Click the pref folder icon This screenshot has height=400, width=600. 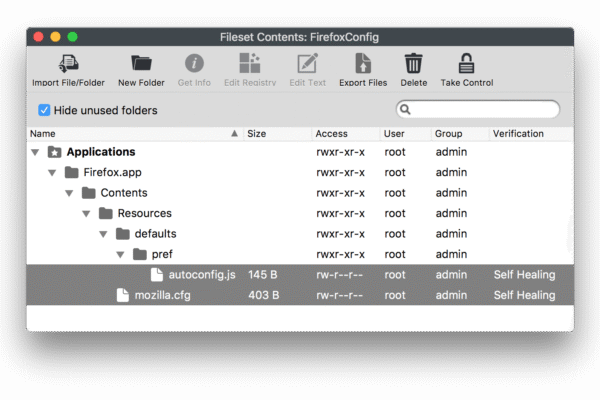140,254
